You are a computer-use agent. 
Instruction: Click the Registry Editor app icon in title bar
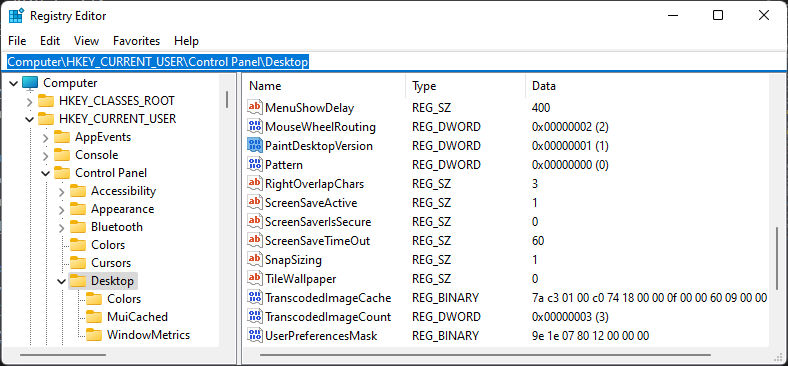point(16,16)
